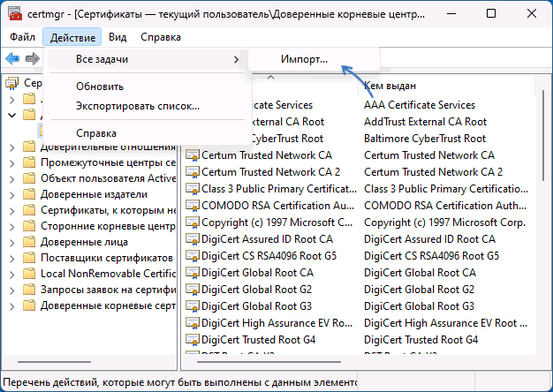
Task: Click the folder icon of Сторонние корневые центр
Action: coord(29,226)
